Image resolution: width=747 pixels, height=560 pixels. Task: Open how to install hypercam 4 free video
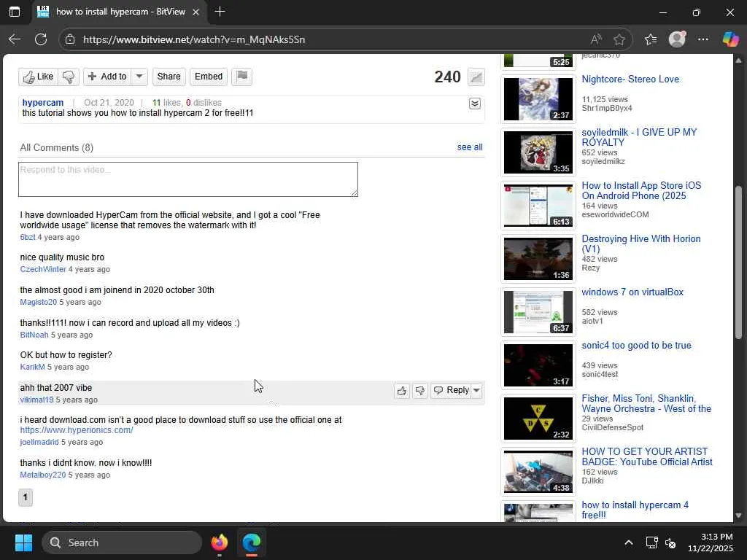pos(635,510)
